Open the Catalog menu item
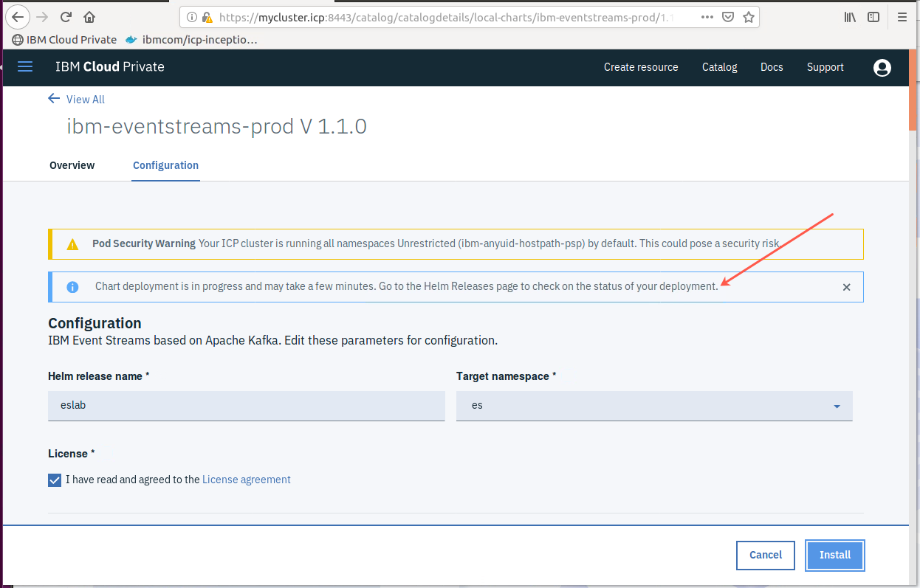Viewport: 920px width, 588px height. tap(720, 67)
